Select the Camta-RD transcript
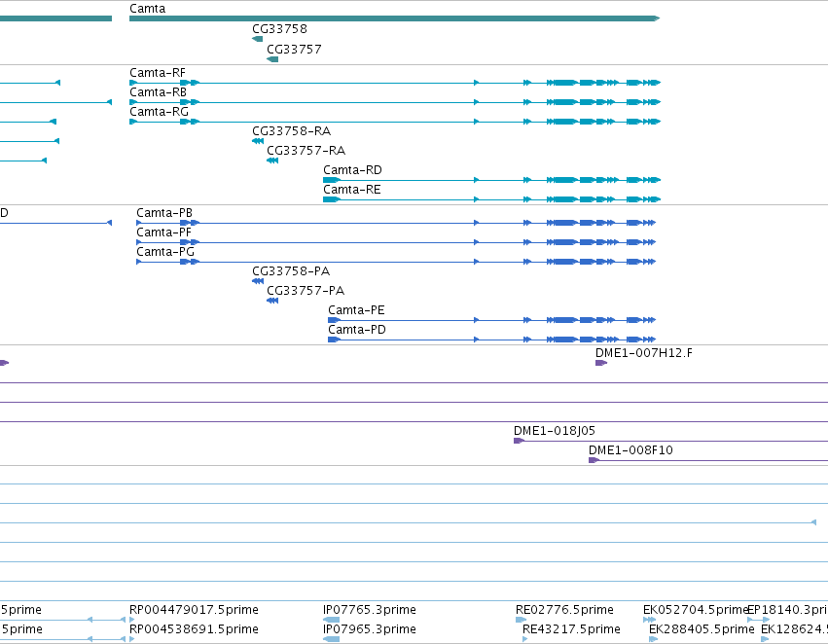This screenshot has width=828, height=644. [x=491, y=180]
